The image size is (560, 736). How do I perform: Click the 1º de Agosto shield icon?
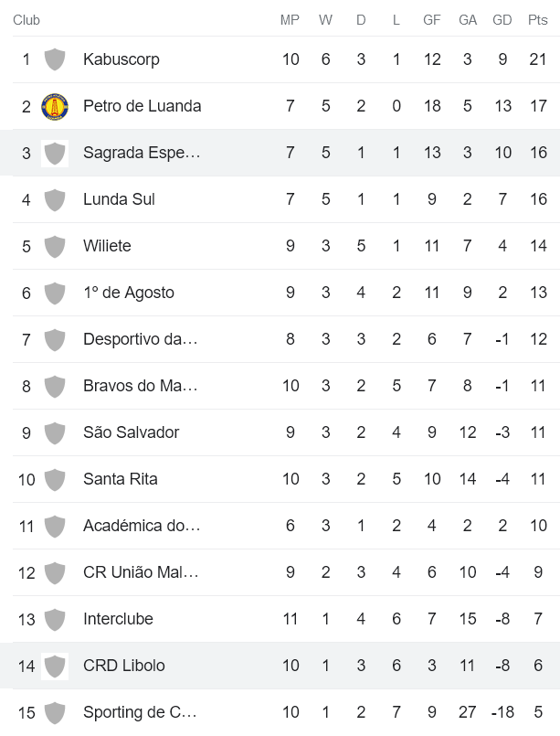(x=55, y=293)
